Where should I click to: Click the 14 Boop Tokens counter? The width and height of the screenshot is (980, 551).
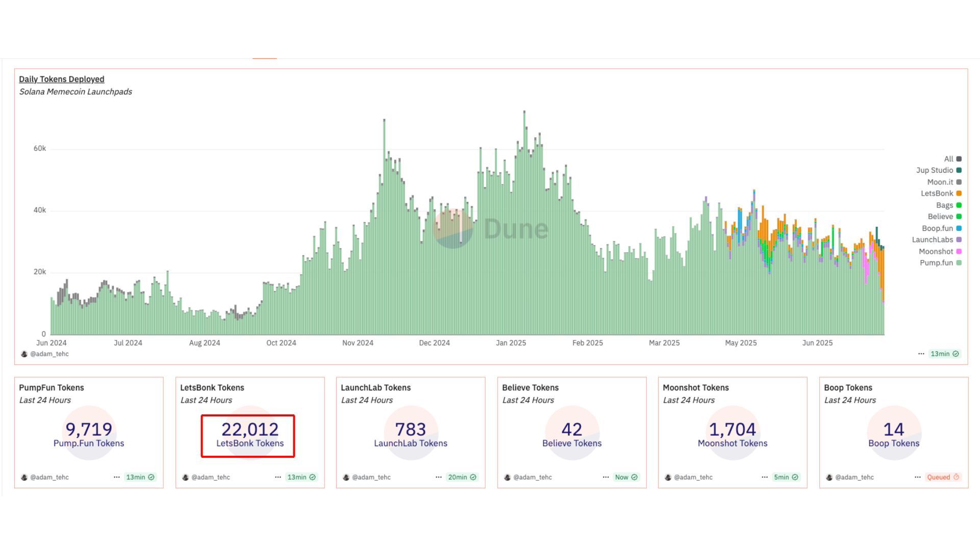894,434
